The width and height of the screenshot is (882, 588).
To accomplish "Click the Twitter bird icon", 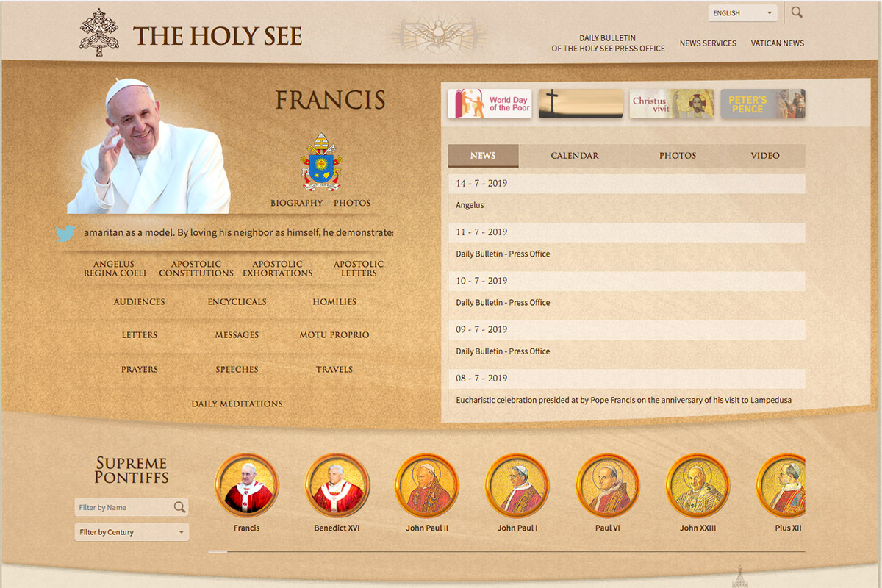I will 65,233.
